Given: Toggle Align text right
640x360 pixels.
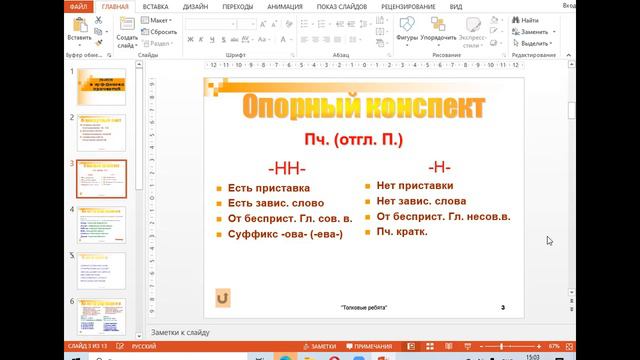Looking at the screenshot, I should pos(326,40).
